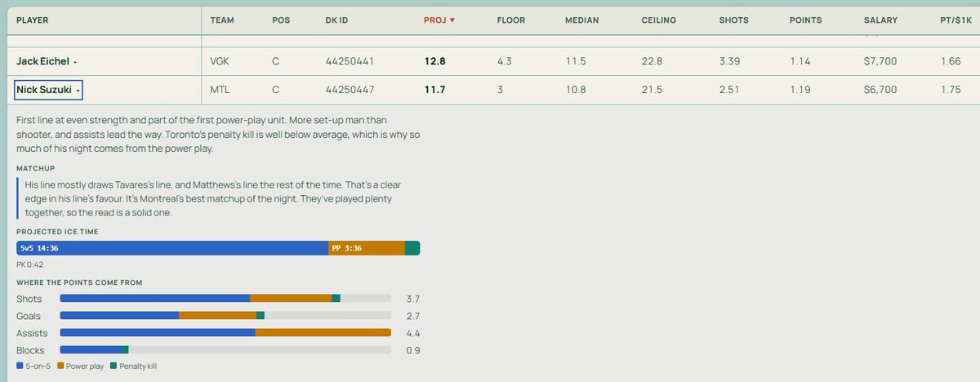Click the PROJECTED ICE TIME heading

tap(57, 232)
